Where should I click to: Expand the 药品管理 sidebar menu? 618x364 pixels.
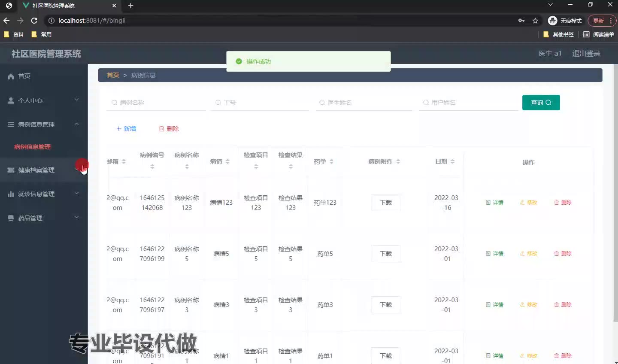click(77, 218)
